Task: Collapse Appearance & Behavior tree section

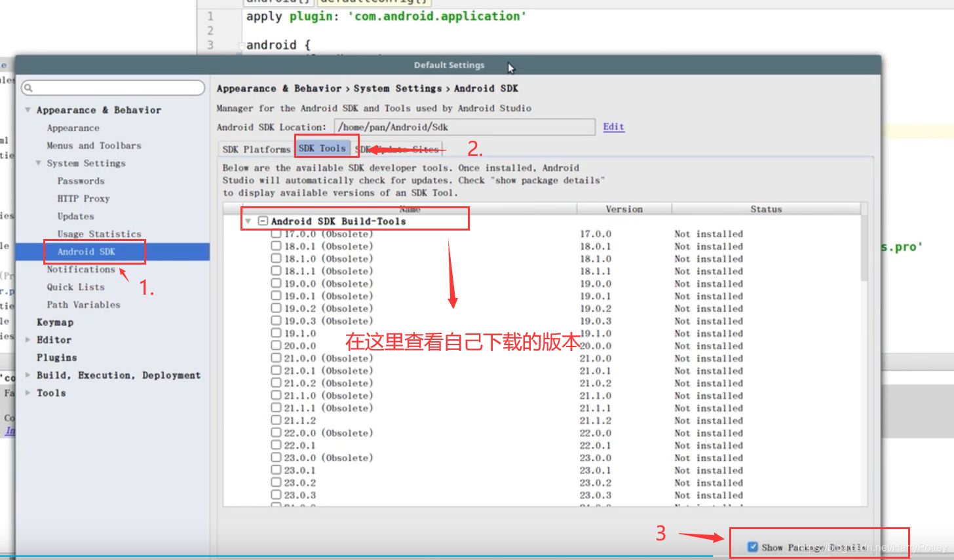Action: click(28, 110)
